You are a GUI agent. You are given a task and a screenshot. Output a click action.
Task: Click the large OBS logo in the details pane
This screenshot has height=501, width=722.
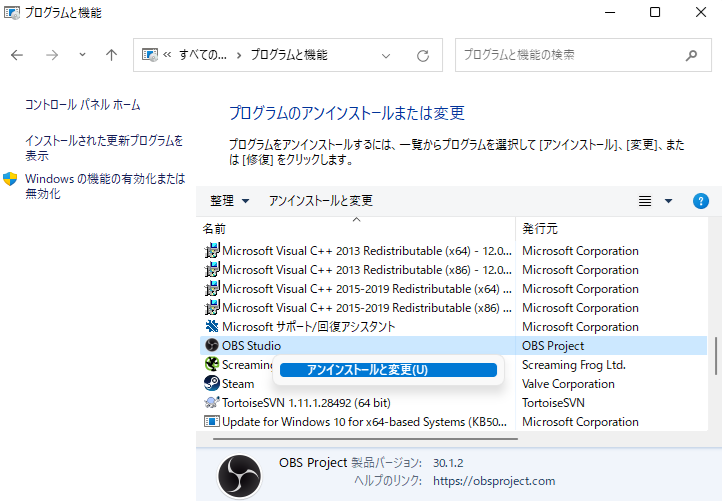pyautogui.click(x=239, y=477)
